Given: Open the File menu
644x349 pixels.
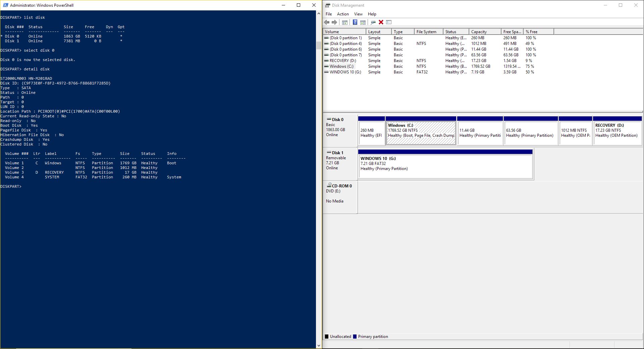Looking at the screenshot, I should 328,14.
